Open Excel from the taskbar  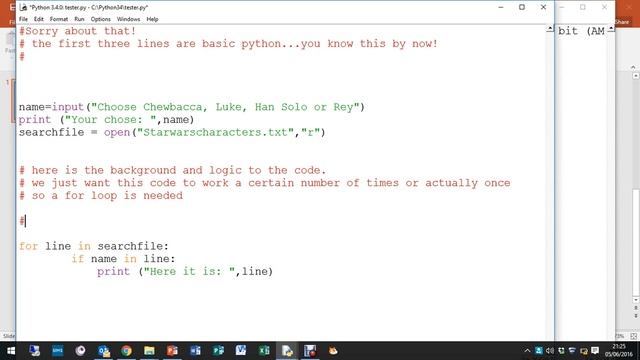[x=264, y=351]
